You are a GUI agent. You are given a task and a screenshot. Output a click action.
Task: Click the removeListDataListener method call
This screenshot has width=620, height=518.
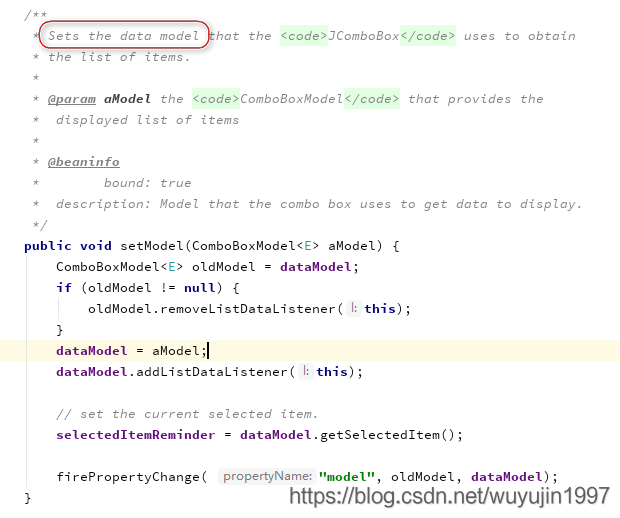pos(248,309)
